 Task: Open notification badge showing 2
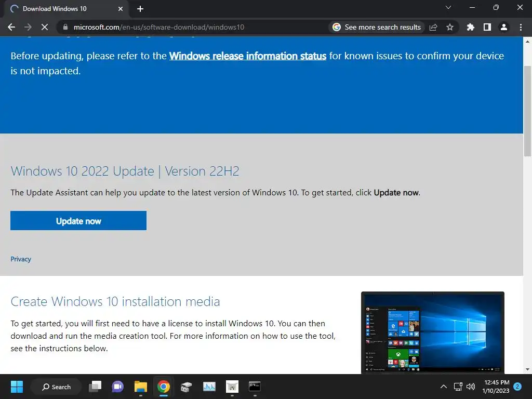pos(517,387)
